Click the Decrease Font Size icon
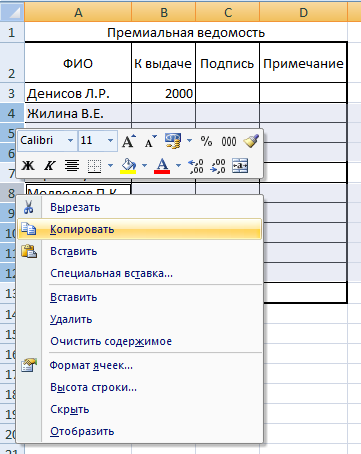 click(x=150, y=141)
